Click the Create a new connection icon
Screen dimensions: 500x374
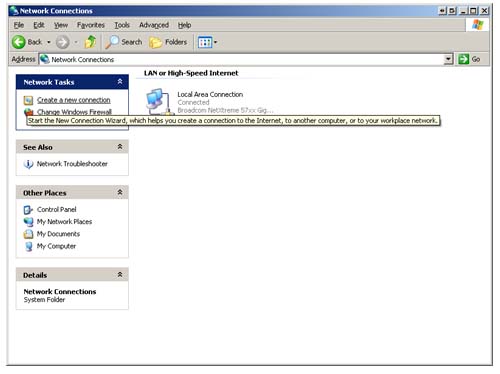coord(28,100)
